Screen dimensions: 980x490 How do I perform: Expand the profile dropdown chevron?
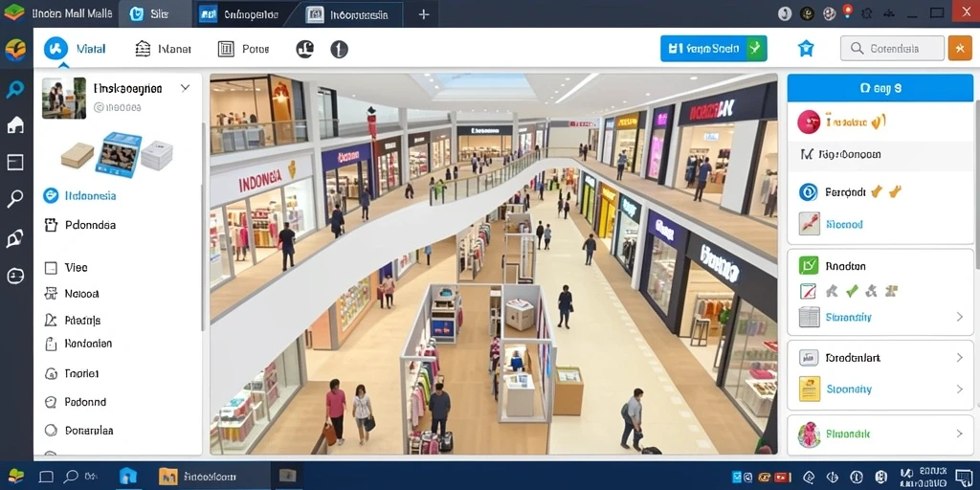coord(185,88)
